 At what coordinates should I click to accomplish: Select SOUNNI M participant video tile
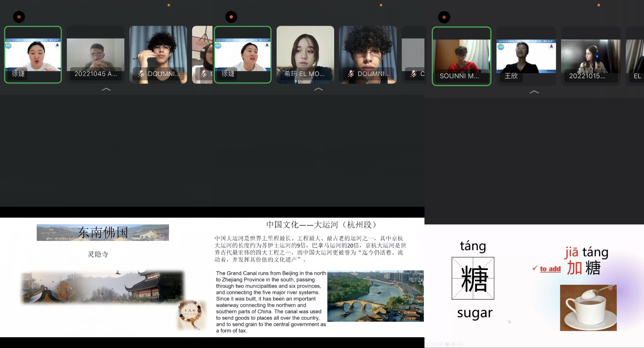click(461, 56)
